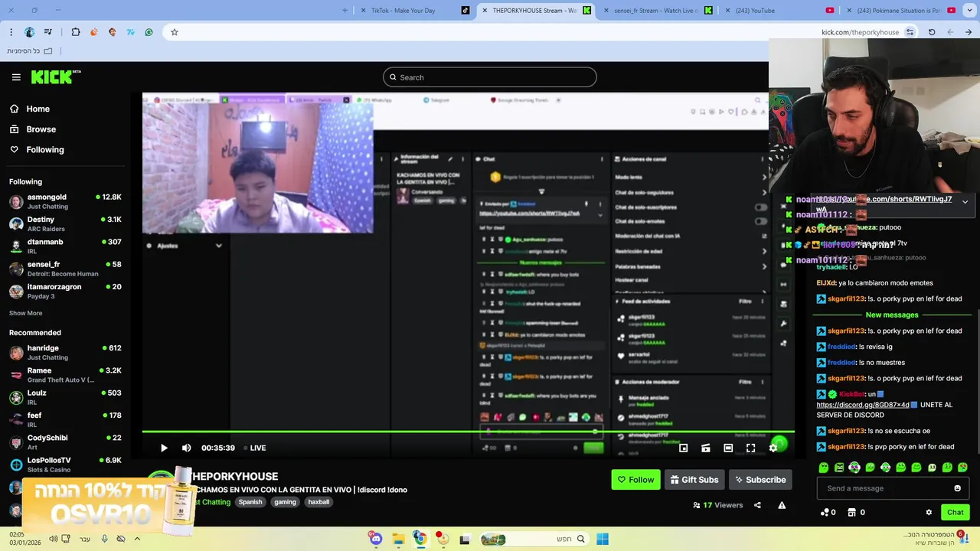Open Chrome from the taskbar
980x551 pixels.
click(420, 539)
